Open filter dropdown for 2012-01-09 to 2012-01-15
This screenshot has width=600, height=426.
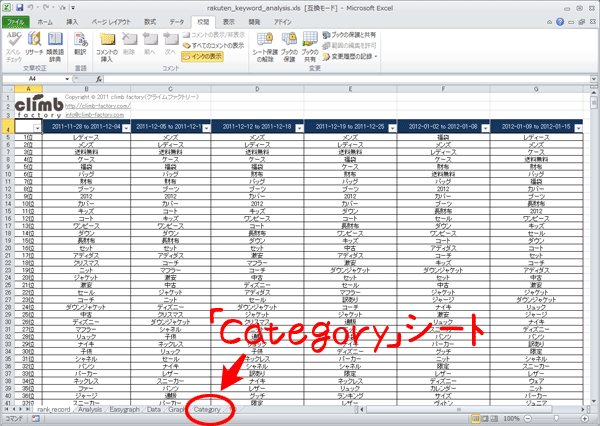pos(578,128)
